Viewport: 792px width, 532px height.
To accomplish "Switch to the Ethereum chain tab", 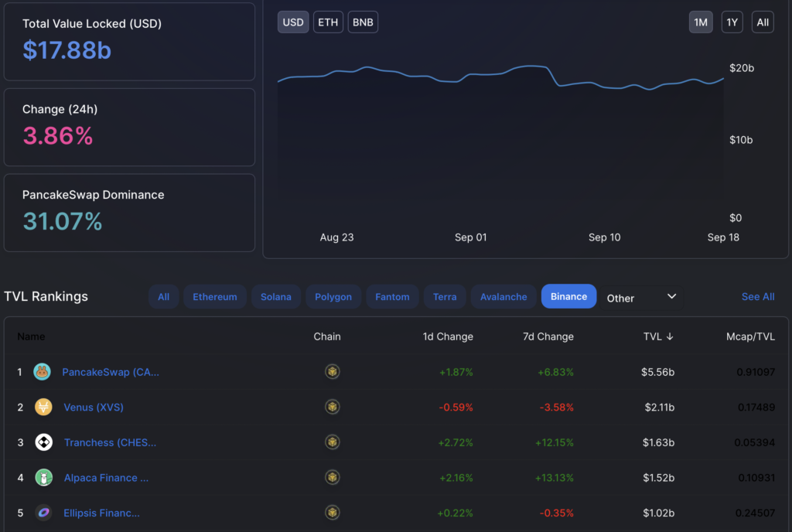I will 214,296.
